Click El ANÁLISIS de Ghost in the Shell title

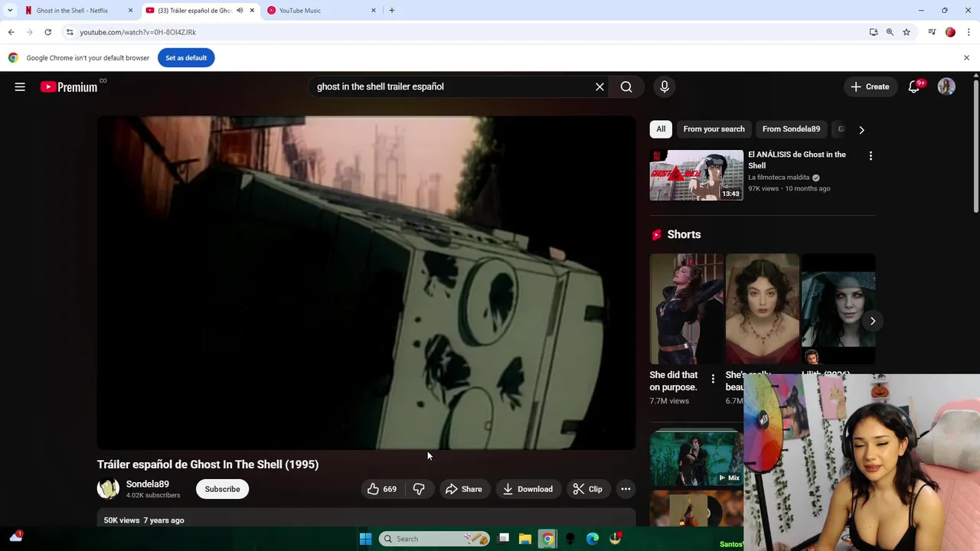[797, 160]
